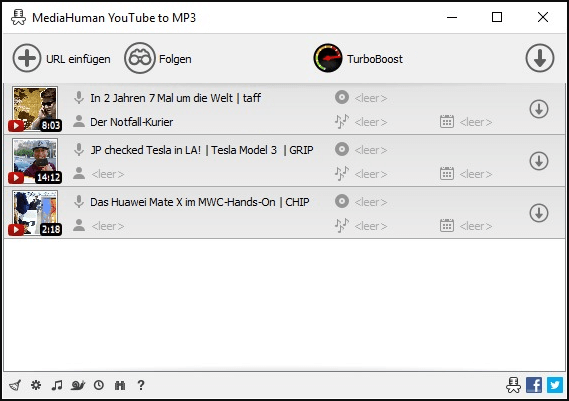
Task: Click album field of 'In 2 Jahren' row
Action: (371, 98)
